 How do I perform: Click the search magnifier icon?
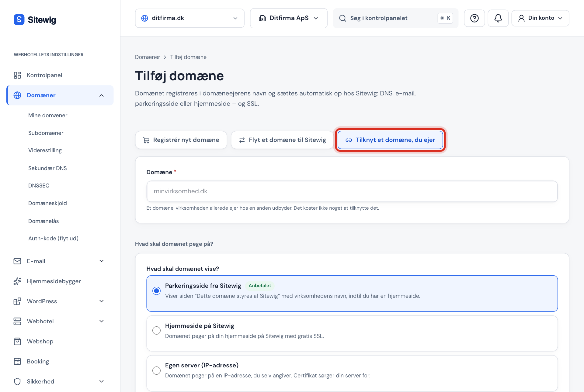342,18
